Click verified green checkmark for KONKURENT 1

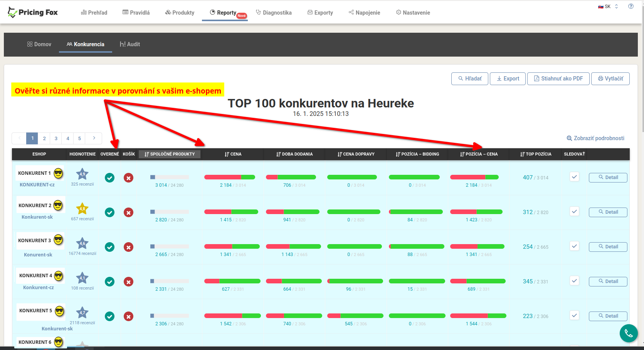click(x=110, y=178)
